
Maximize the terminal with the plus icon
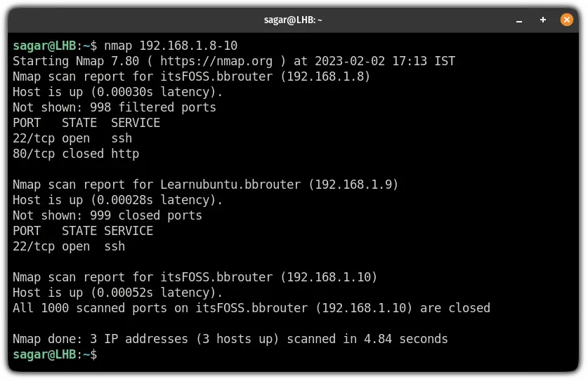pyautogui.click(x=542, y=20)
